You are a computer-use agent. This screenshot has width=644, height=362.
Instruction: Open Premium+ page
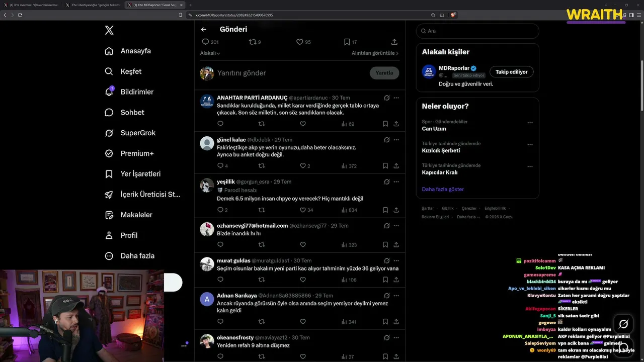[129, 153]
